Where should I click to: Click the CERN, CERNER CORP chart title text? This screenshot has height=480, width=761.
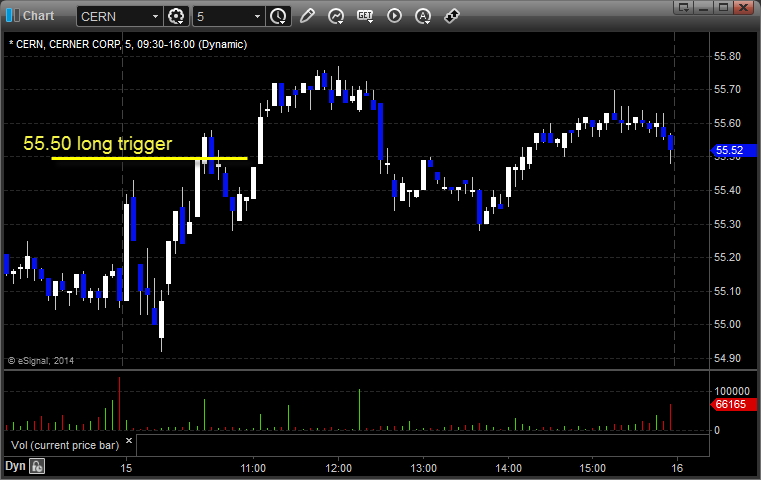pos(128,44)
